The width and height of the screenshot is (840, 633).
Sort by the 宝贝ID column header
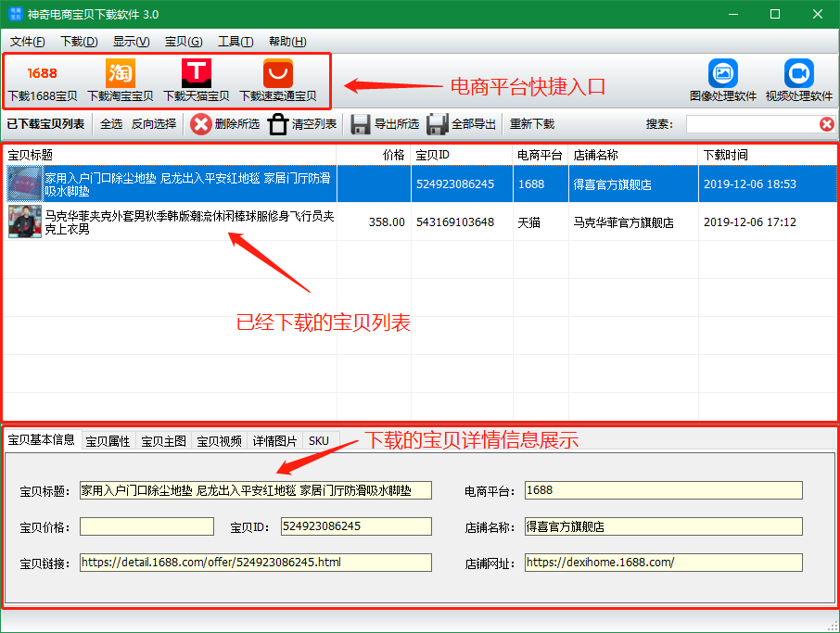462,156
